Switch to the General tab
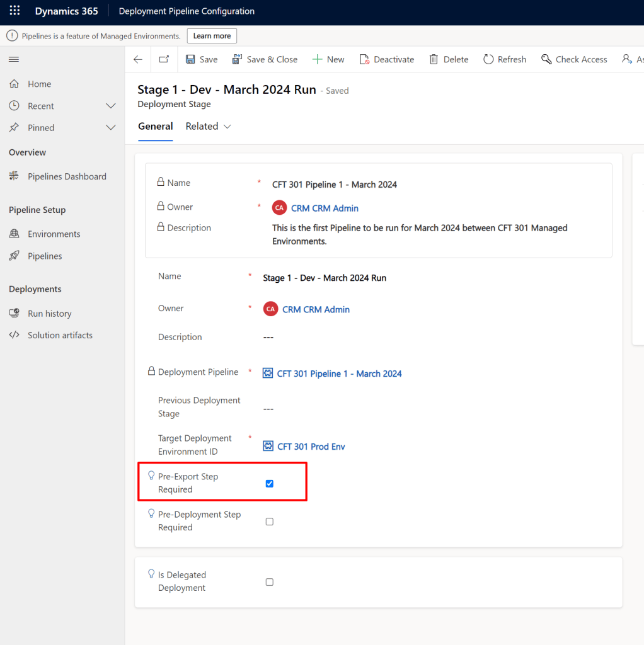This screenshot has width=644, height=645. (x=155, y=126)
